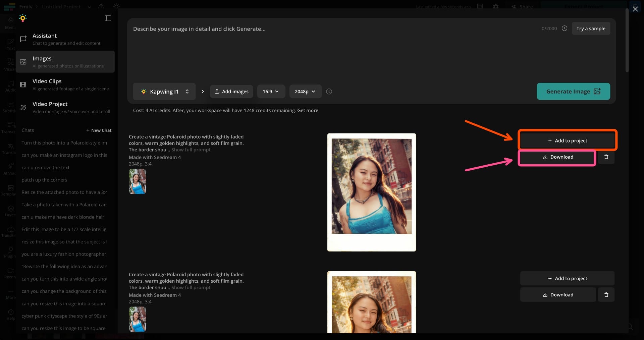Delete the second generated Polaroid image
Viewport: 644px width, 340px height.
pos(606,295)
